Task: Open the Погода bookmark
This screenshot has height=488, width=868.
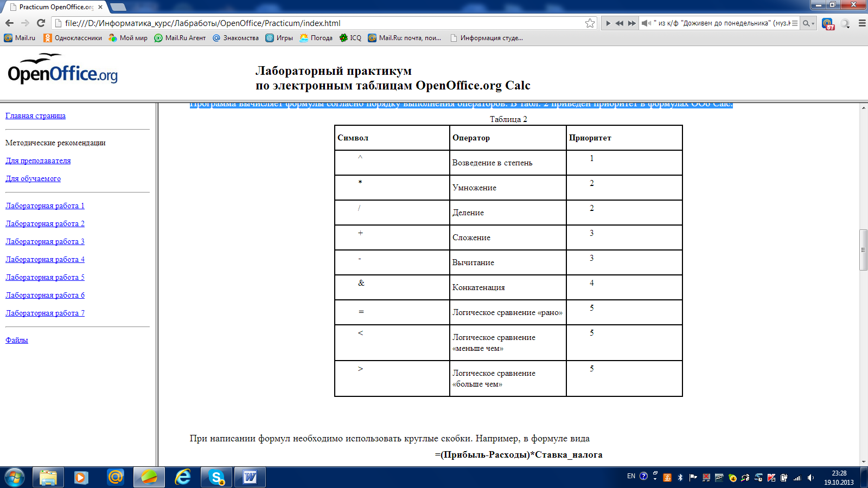Action: (316, 38)
